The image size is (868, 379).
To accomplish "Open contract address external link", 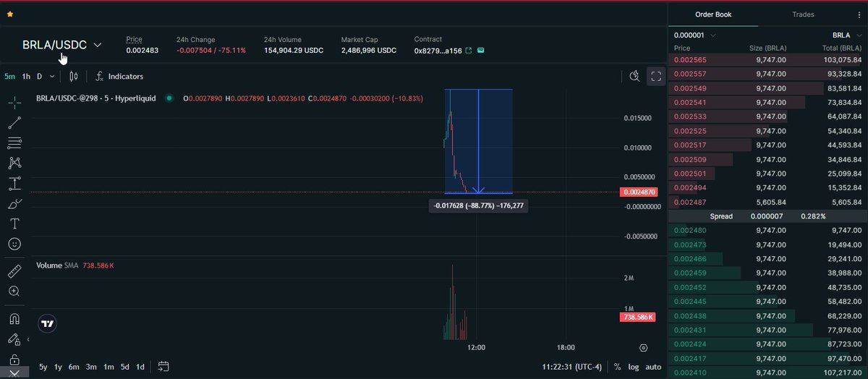I will point(468,51).
